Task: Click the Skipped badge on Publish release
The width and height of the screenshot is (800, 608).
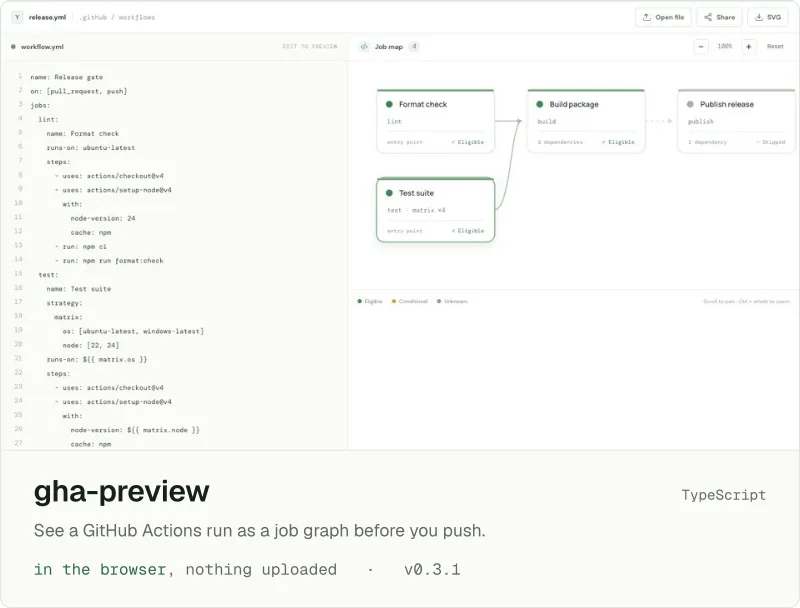Action: pyautogui.click(x=770, y=142)
